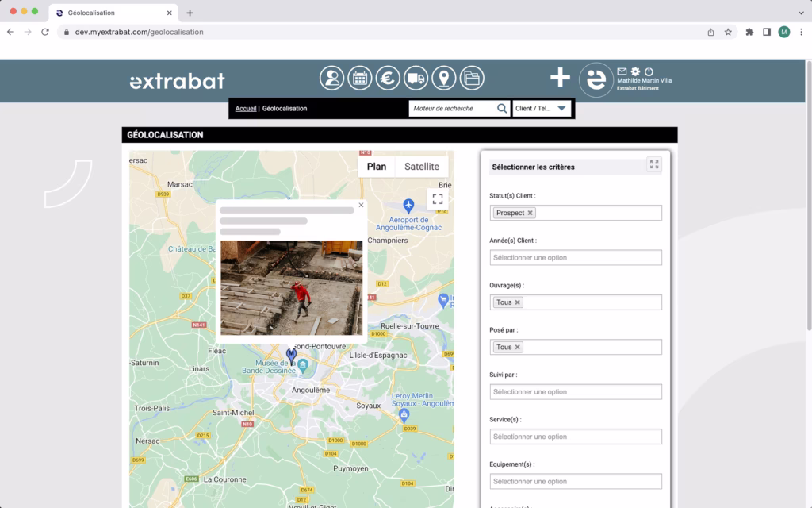Screen dimensions: 812x508
Task: Open the calendar planning icon
Action: pos(359,79)
